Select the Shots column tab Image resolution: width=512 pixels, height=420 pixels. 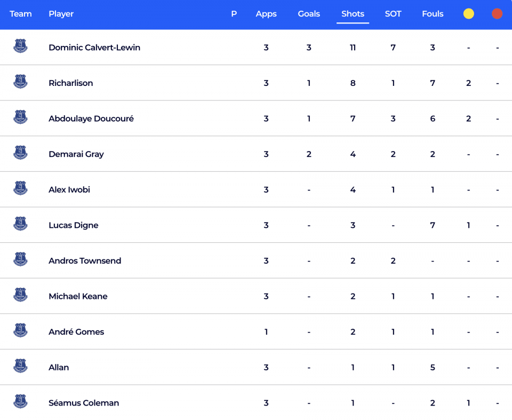[x=353, y=14]
